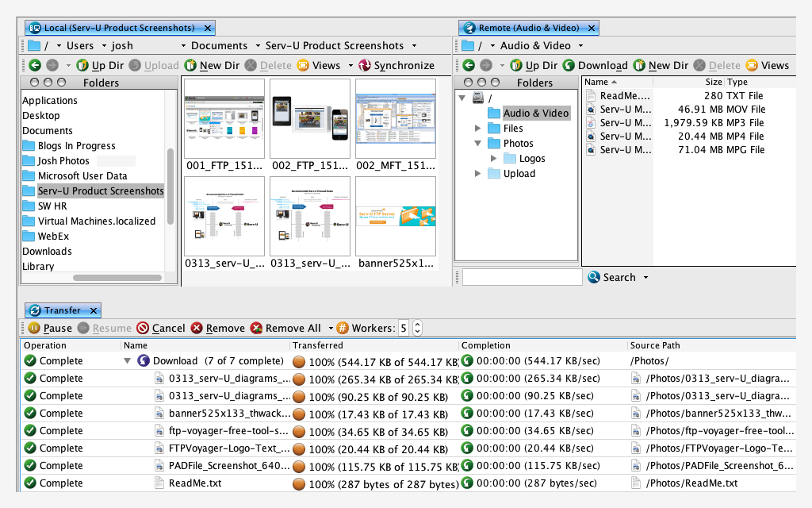This screenshot has height=508, width=812.
Task: Select the Local (Serv-U Product Screenshots) tab
Action: pyautogui.click(x=119, y=27)
